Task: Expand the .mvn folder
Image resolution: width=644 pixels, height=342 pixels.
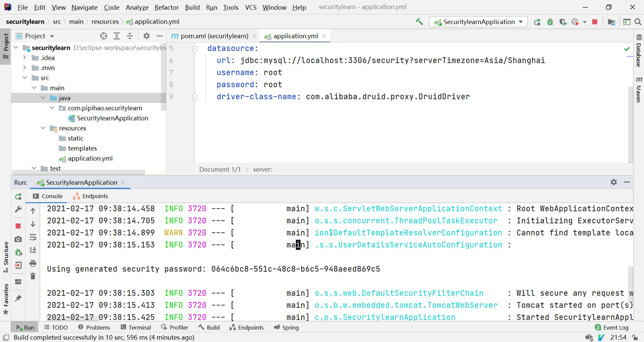Action: click(x=24, y=68)
